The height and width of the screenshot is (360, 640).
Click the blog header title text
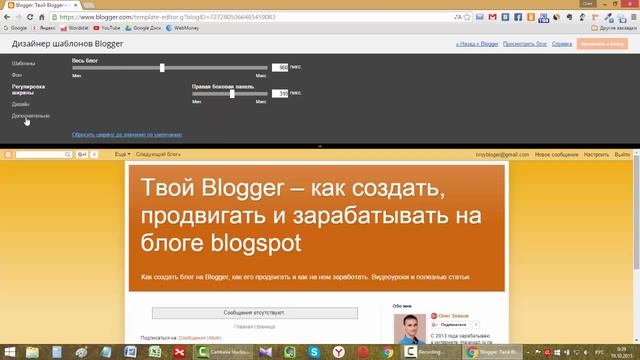[311, 215]
